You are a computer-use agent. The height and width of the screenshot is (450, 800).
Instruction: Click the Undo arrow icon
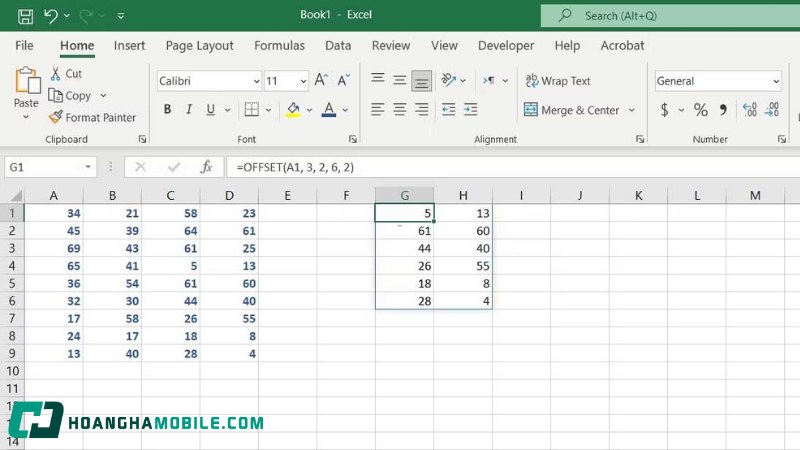tap(51, 16)
